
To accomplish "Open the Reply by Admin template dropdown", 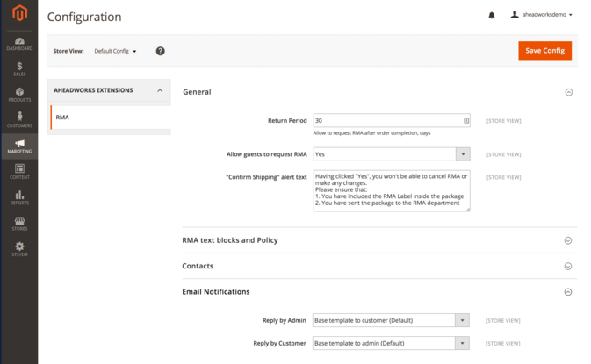I will pos(391,320).
